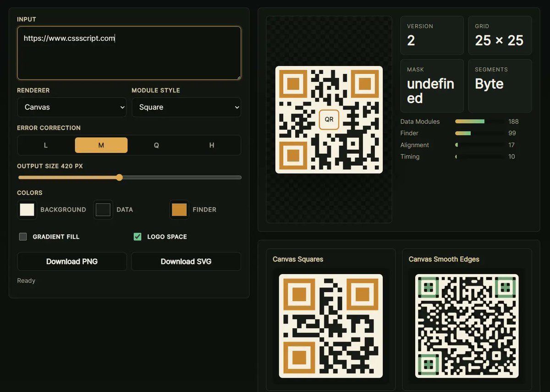Click the main QR code preview
The width and height of the screenshot is (550, 392).
click(x=329, y=120)
